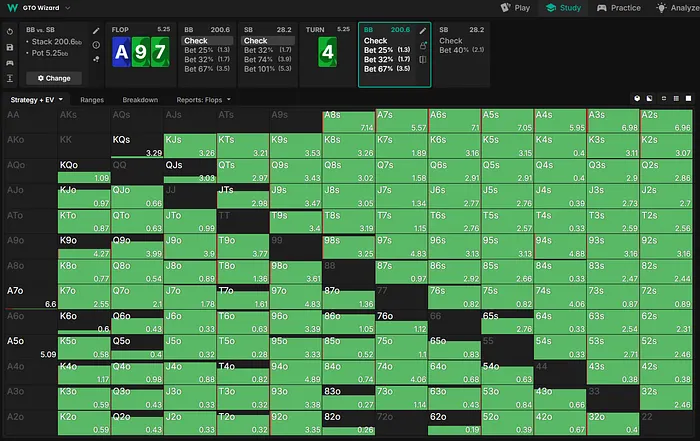The width and height of the screenshot is (700, 441).
Task: Click the book icon in active BB panel
Action: tap(424, 59)
